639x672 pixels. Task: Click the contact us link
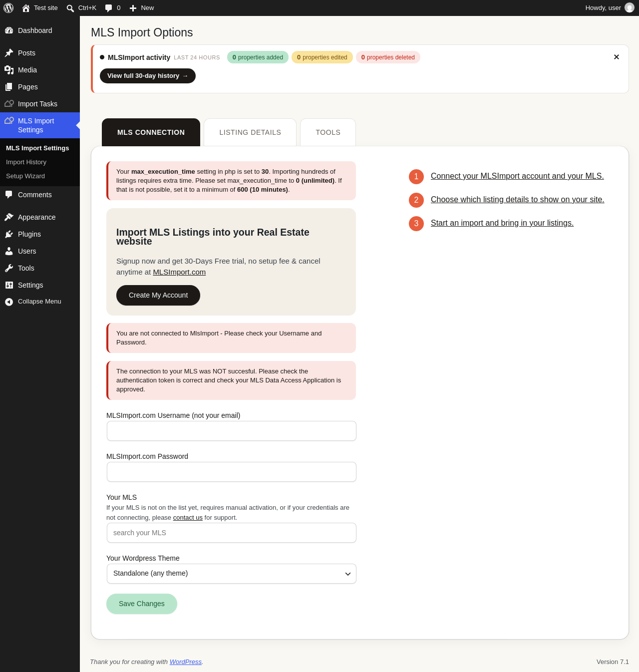188,518
